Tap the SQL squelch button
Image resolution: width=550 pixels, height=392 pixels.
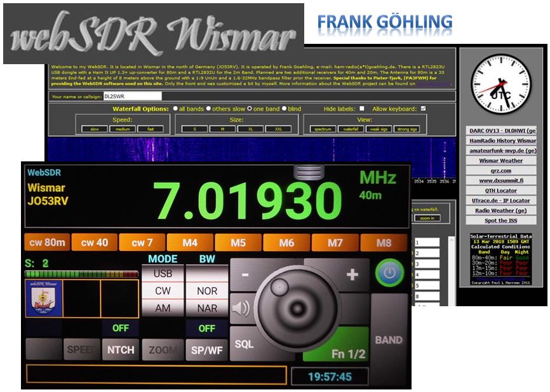pyautogui.click(x=245, y=344)
